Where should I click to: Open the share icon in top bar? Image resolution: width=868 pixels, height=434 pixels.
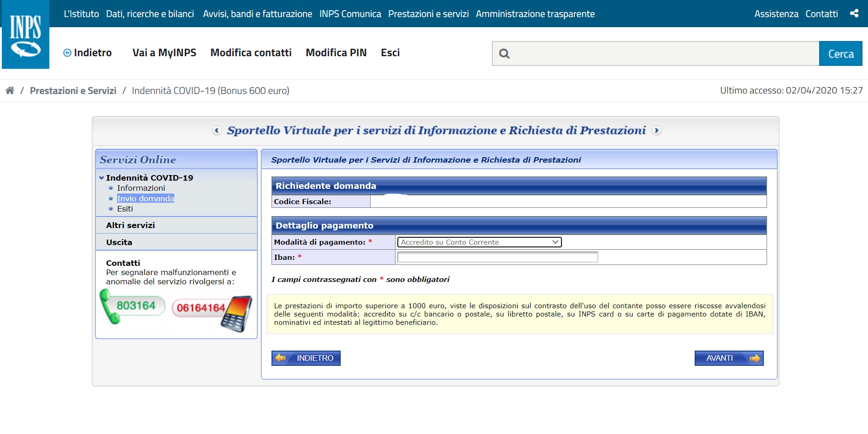[x=854, y=13]
